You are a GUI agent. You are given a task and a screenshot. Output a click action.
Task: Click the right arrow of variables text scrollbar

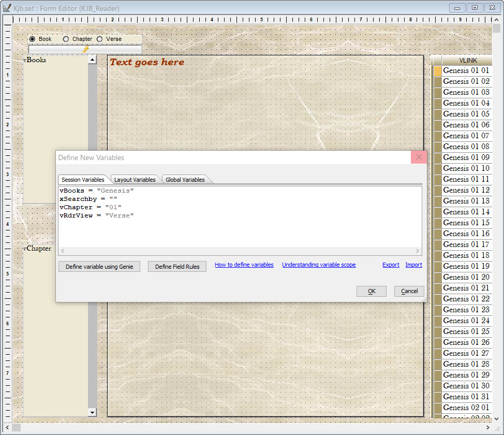coord(417,251)
